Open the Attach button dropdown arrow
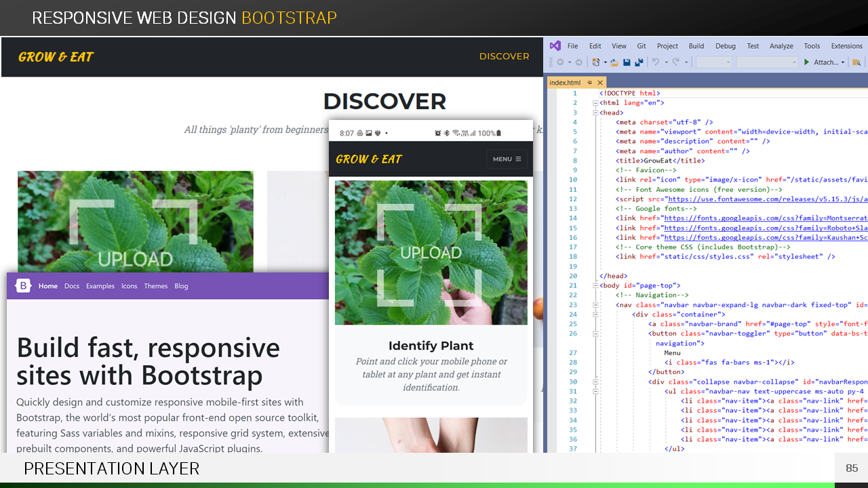868x488 pixels. pyautogui.click(x=843, y=62)
